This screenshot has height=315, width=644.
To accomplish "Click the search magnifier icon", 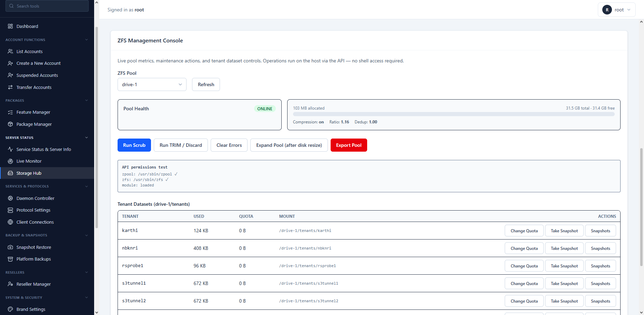I will [12, 6].
